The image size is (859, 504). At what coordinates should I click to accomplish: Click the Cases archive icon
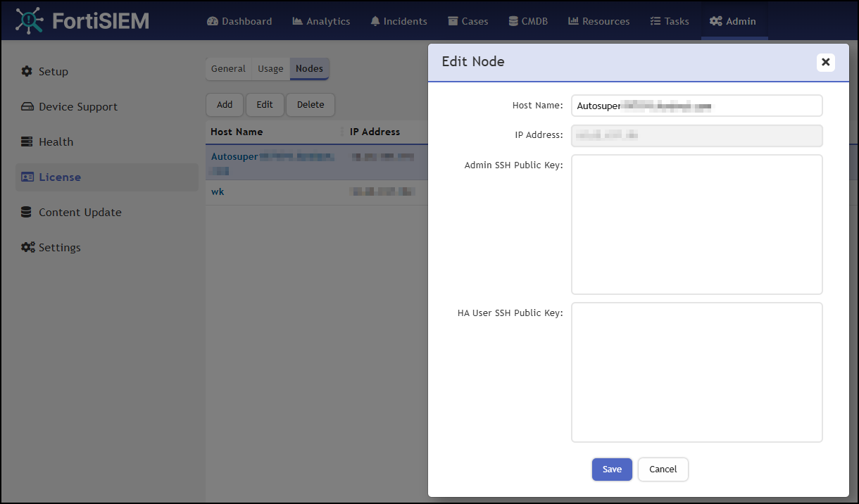pyautogui.click(x=453, y=21)
